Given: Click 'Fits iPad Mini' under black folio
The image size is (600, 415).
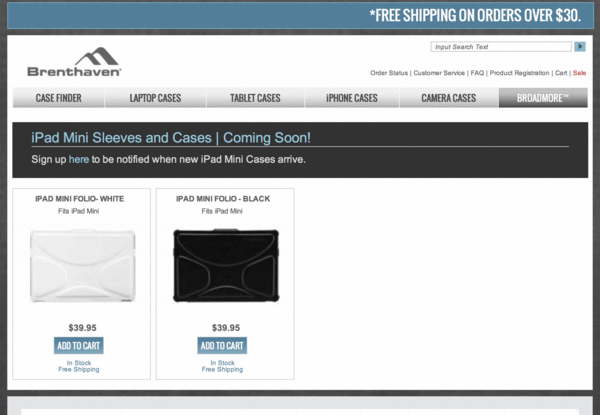Looking at the screenshot, I should (222, 211).
